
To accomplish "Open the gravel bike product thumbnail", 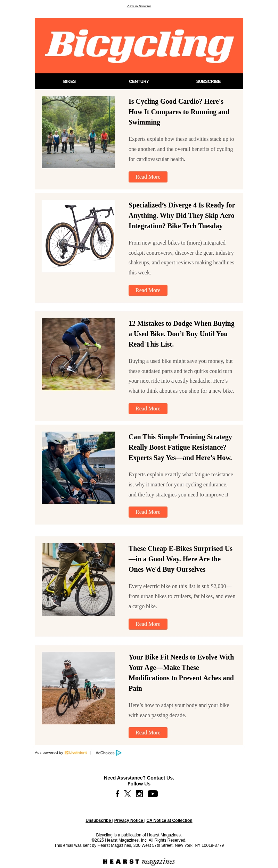I will 78,236.
